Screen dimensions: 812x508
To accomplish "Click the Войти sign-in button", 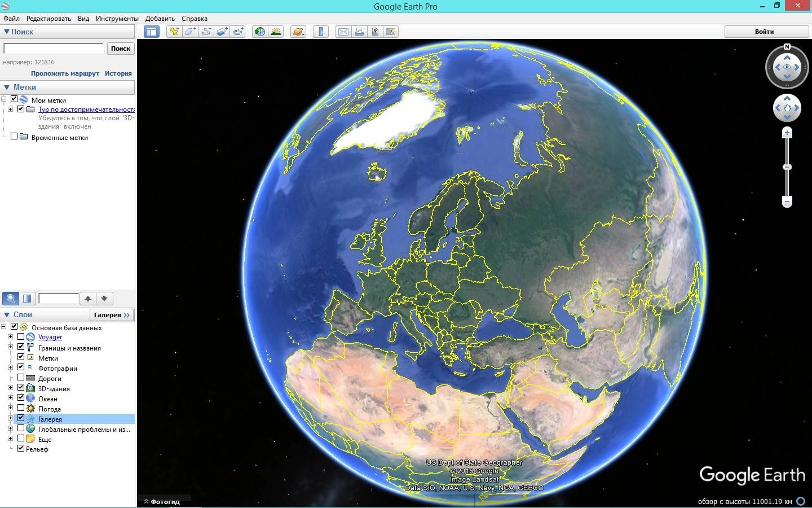I will 765,32.
